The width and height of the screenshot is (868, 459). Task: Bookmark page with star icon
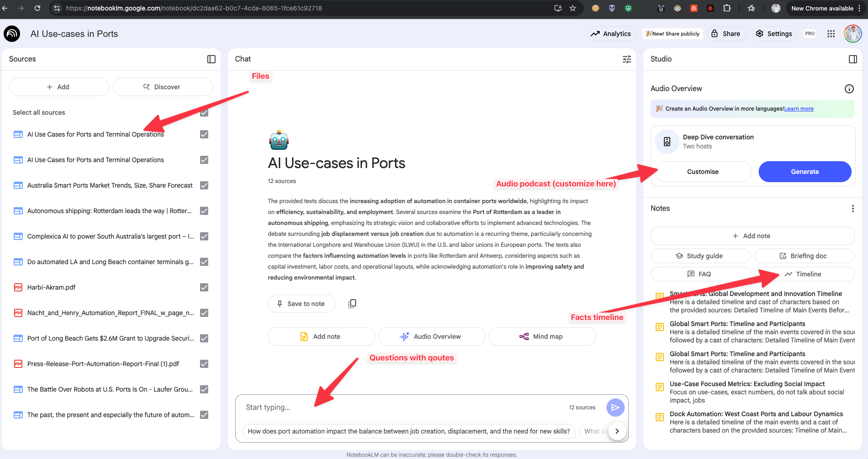573,8
